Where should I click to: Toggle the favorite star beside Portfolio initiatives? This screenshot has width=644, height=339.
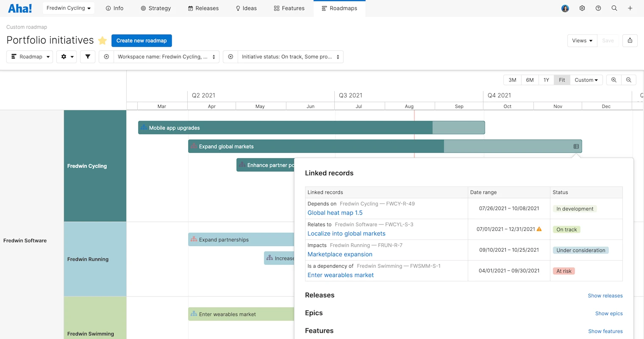point(102,40)
